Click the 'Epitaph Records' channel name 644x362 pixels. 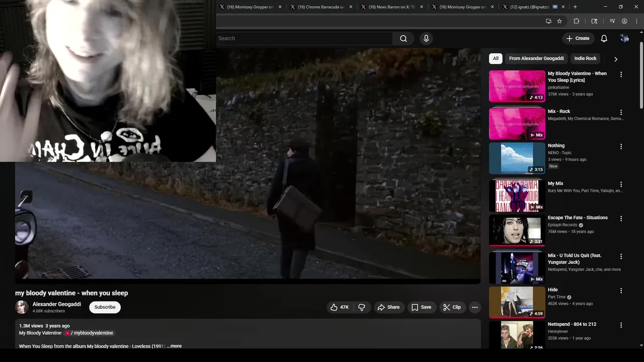coord(562,225)
